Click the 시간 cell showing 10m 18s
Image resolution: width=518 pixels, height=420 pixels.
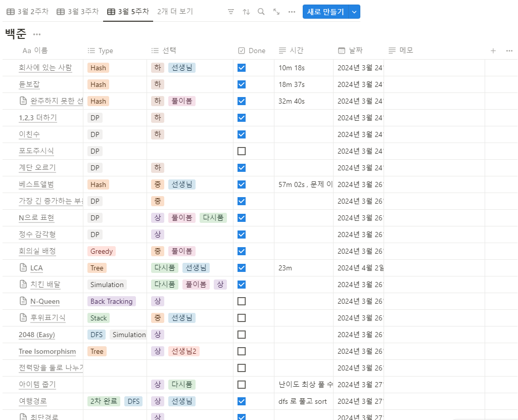304,68
